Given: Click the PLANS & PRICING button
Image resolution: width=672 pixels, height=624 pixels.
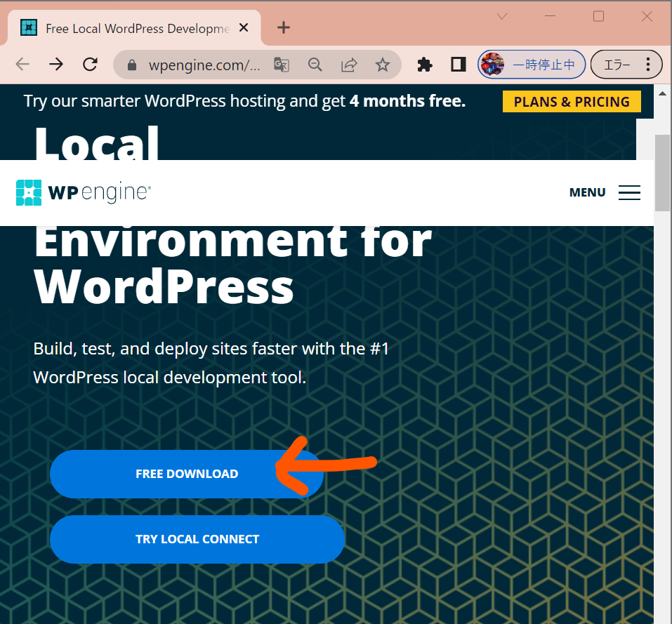Looking at the screenshot, I should pyautogui.click(x=572, y=102).
